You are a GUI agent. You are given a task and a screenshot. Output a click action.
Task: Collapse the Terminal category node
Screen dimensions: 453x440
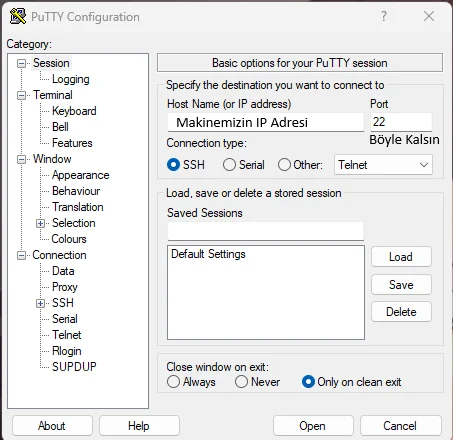pyautogui.click(x=21, y=95)
